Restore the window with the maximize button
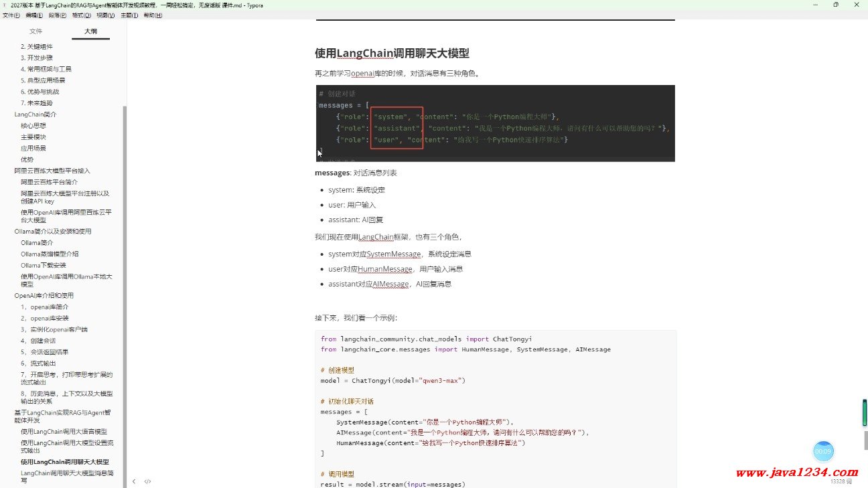This screenshot has width=868, height=488. tap(835, 5)
